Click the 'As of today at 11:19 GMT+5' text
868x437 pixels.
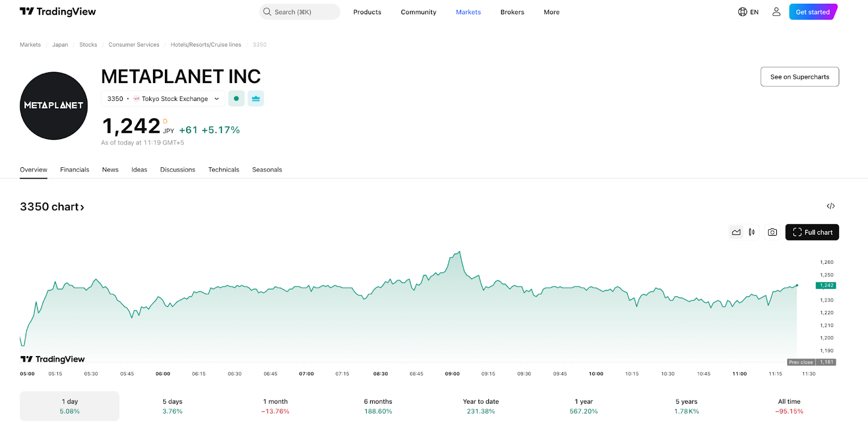pyautogui.click(x=143, y=143)
